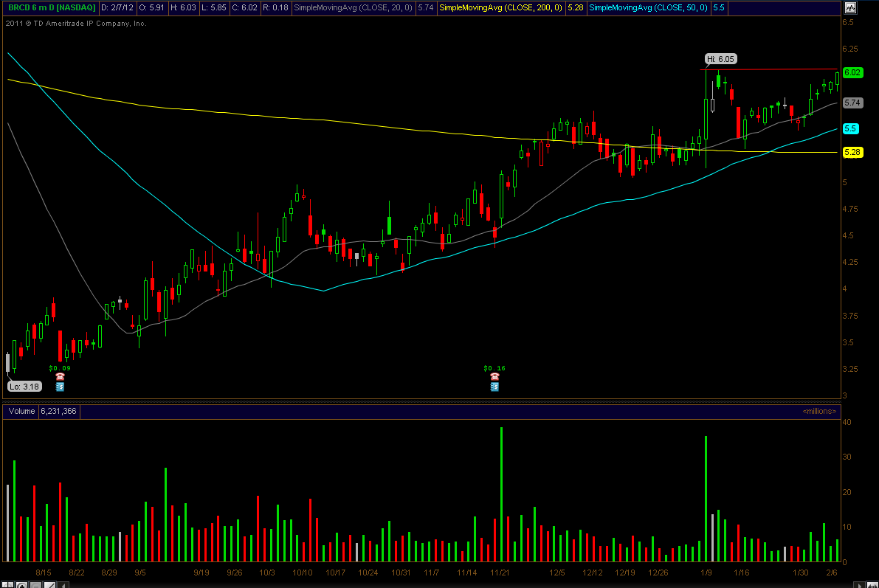The width and height of the screenshot is (879, 588).
Task: Click the earnings dollar icon below $0.16
Action: pos(494,386)
